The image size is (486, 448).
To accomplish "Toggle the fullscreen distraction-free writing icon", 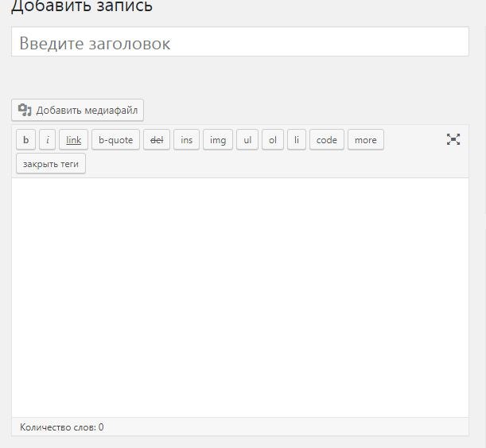I will (453, 139).
